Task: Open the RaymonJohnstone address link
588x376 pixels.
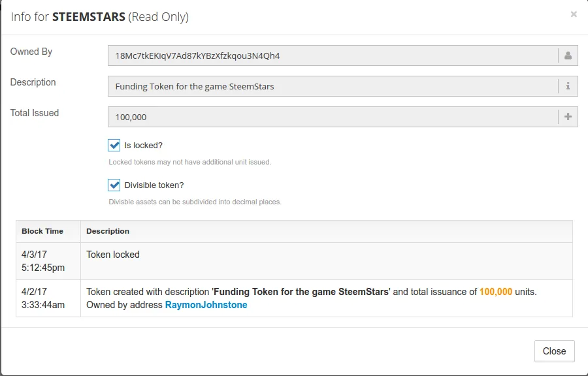Action: [206, 305]
